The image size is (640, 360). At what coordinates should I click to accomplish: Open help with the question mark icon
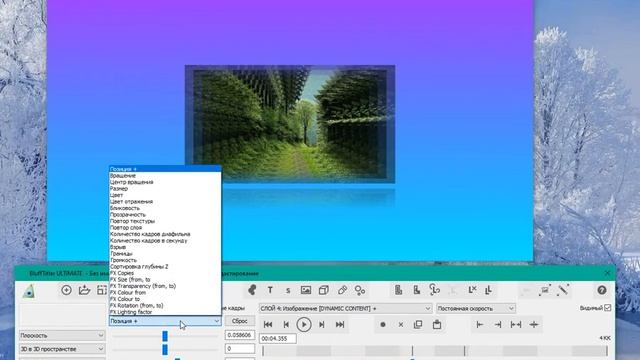coord(602,290)
